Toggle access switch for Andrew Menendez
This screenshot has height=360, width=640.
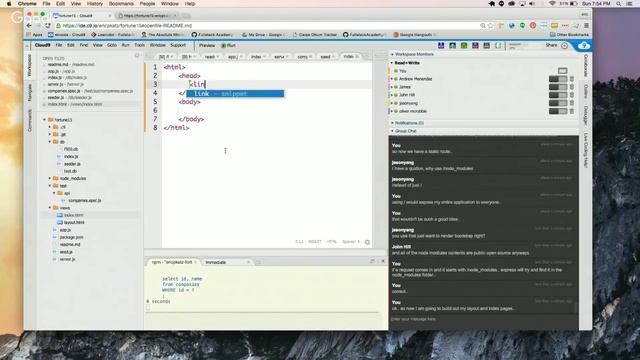(x=558, y=79)
